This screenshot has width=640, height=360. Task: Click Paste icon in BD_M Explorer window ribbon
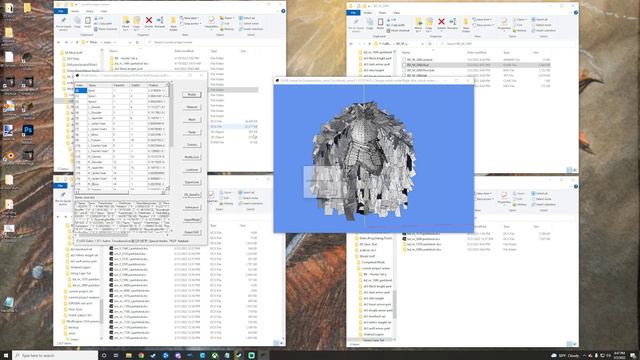[x=380, y=23]
